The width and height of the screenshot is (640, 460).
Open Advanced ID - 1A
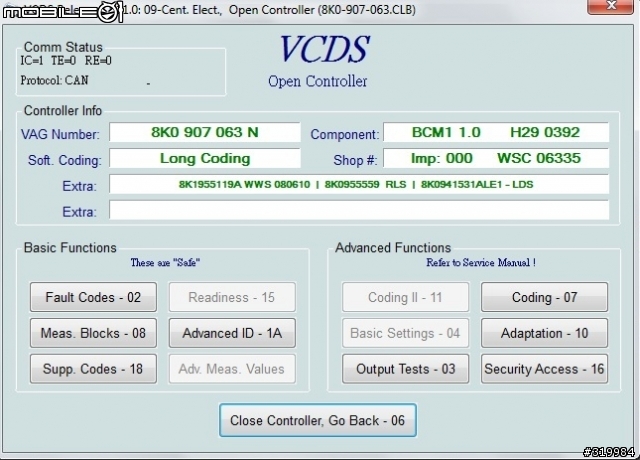pyautogui.click(x=232, y=333)
